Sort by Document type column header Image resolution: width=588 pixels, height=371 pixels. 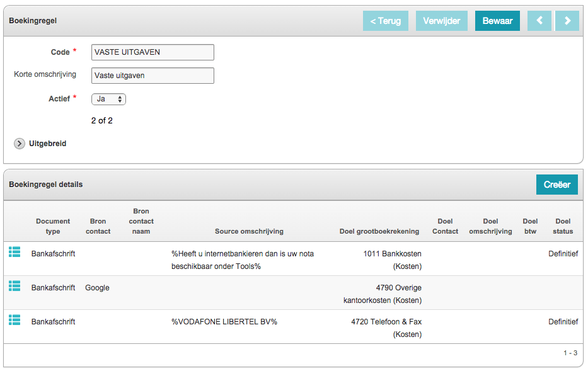(53, 226)
